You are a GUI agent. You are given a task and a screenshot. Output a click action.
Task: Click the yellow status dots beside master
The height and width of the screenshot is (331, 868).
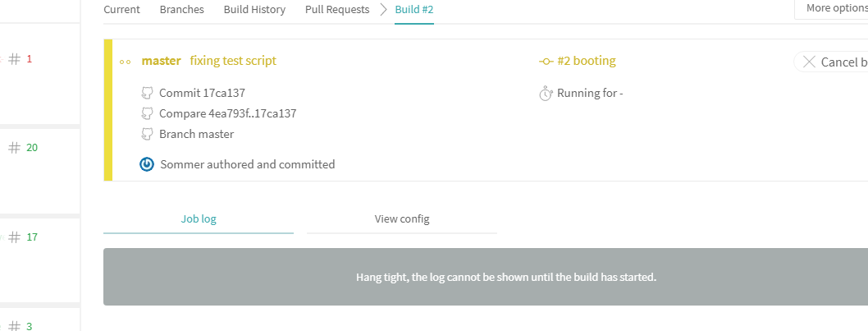click(x=126, y=62)
